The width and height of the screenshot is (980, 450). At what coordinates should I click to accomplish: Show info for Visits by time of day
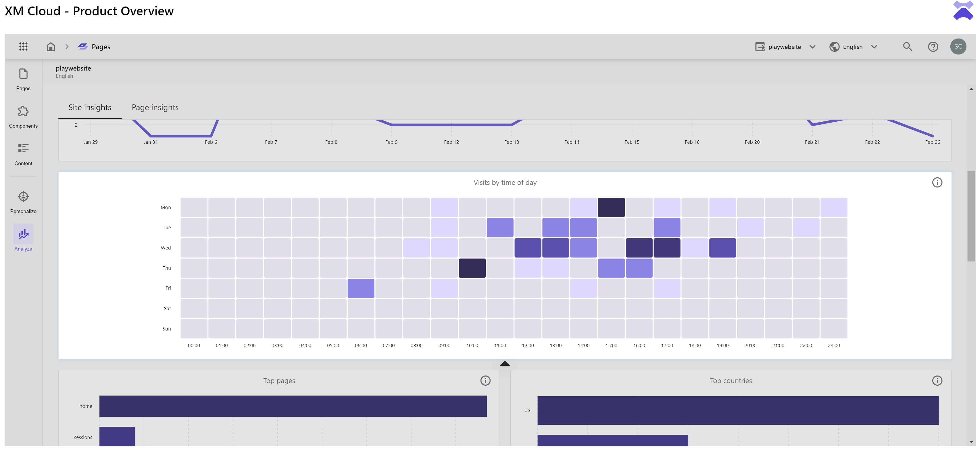click(937, 183)
